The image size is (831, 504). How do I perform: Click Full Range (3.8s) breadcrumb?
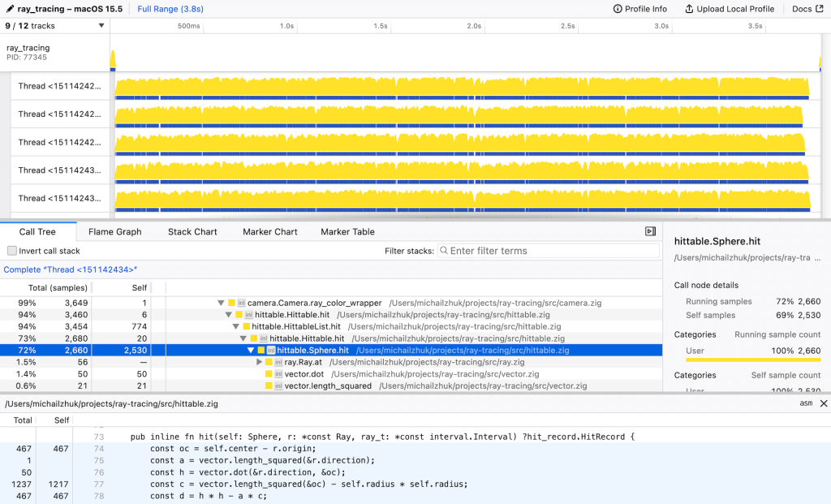[170, 9]
